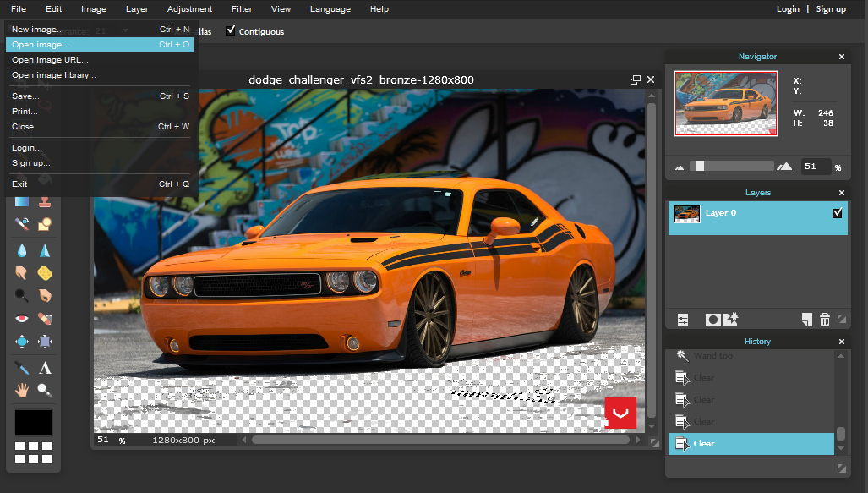This screenshot has height=493, width=868.
Task: Open the View menu
Action: (281, 8)
